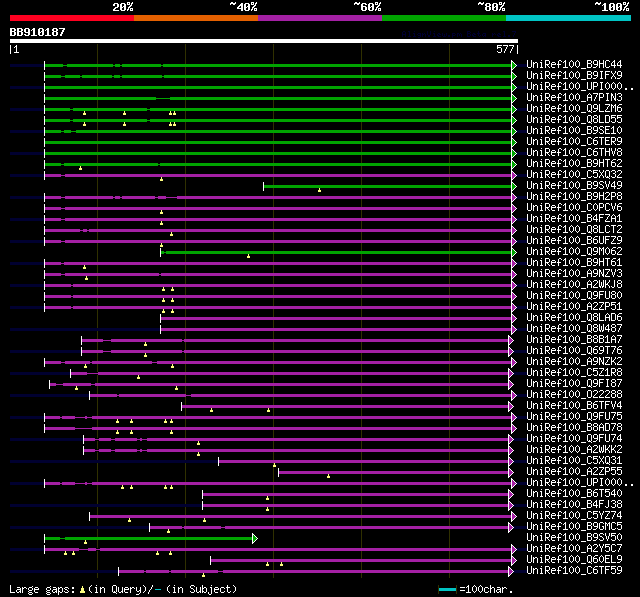Click the UniRef100_B4FJ38 label

point(574,505)
